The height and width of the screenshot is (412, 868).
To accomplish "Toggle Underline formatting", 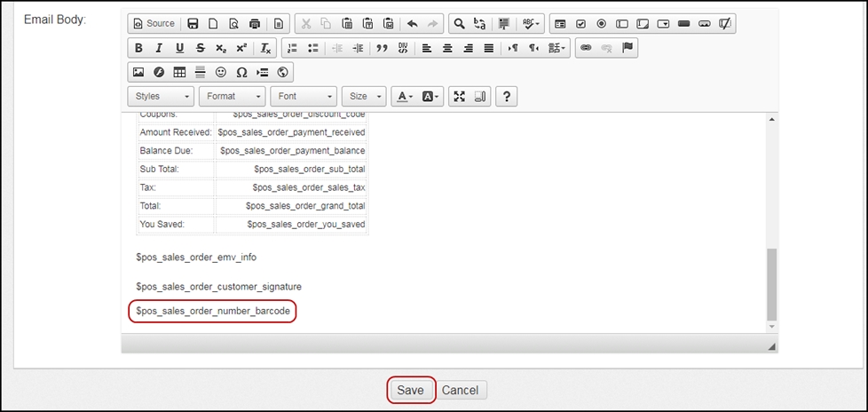I will tap(179, 48).
